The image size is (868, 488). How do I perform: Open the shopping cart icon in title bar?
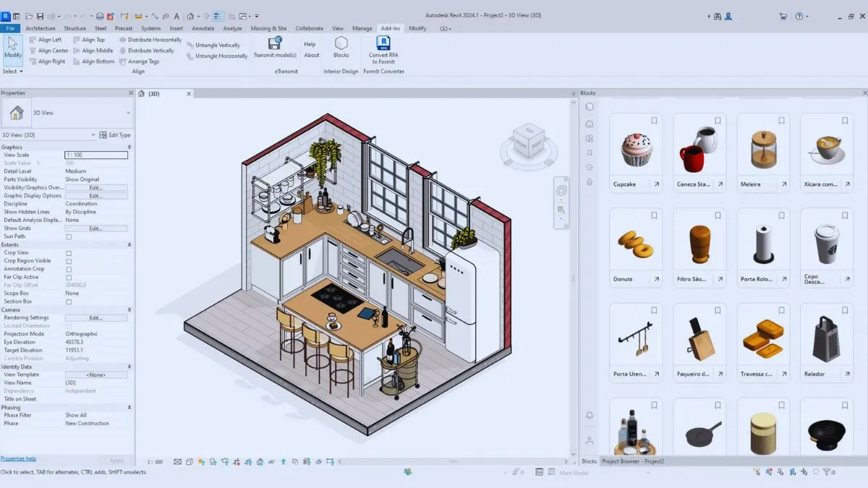[x=783, y=16]
